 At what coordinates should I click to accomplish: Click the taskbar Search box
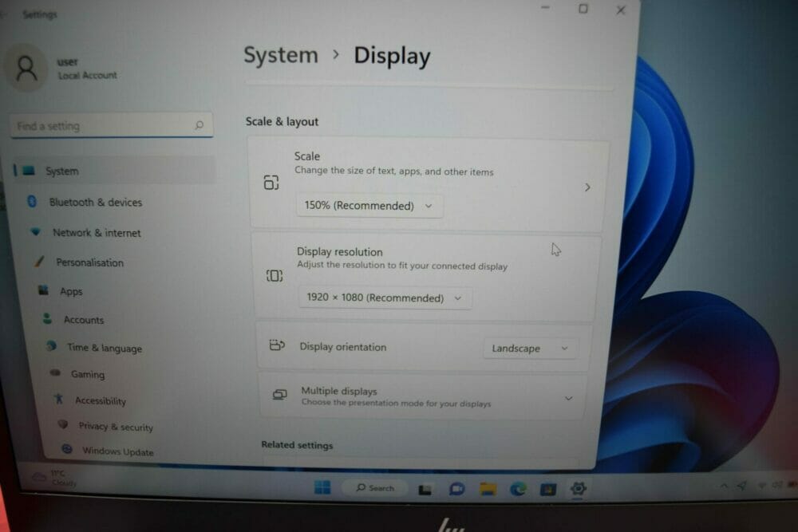click(x=375, y=488)
